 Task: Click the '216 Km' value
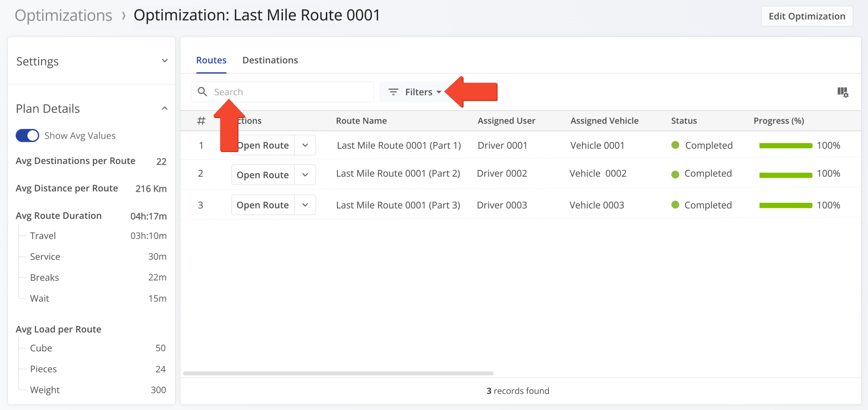tap(151, 189)
